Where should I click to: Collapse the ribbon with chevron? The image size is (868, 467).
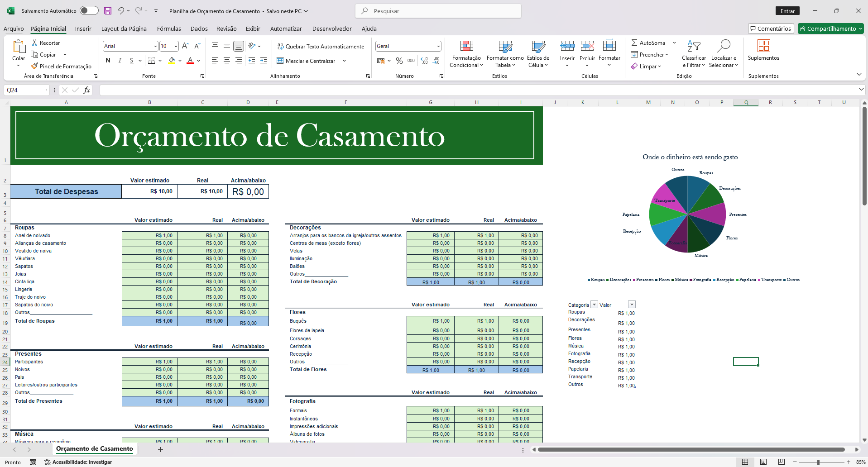point(859,74)
